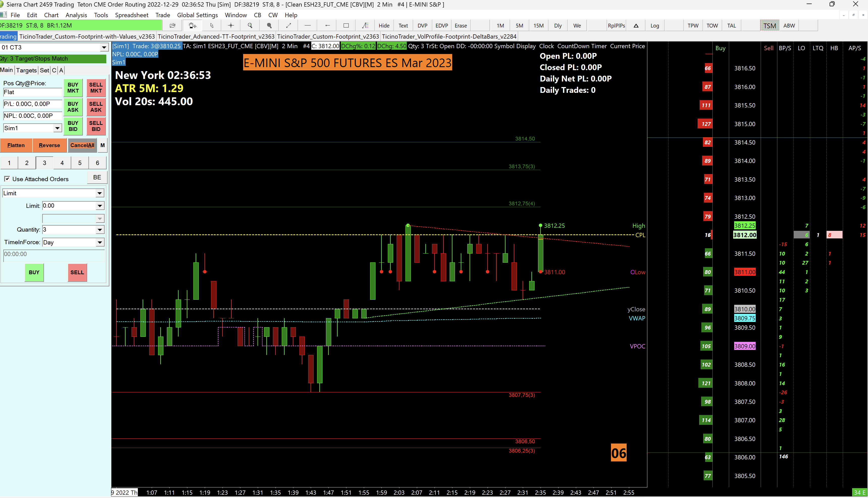Select the line drawing tool
Screen dimensions: 868x498
tap(288, 26)
